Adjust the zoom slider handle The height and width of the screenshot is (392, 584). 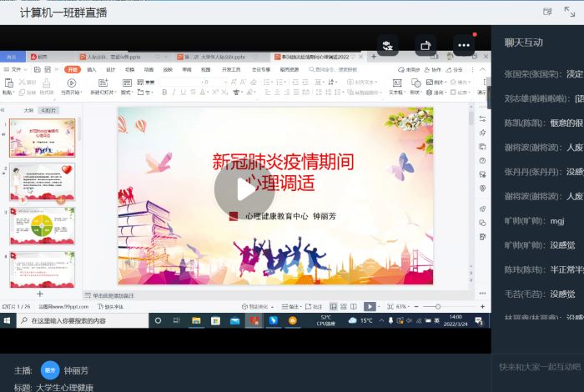tap(438, 306)
